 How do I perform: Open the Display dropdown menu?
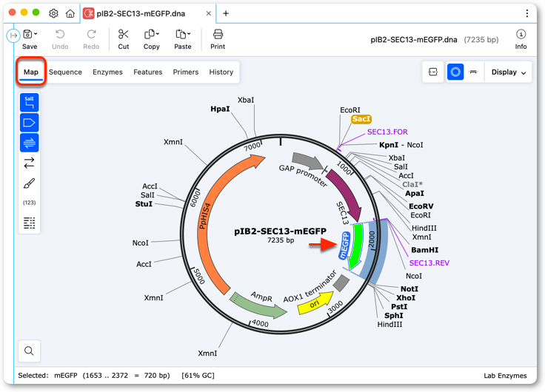pos(509,72)
